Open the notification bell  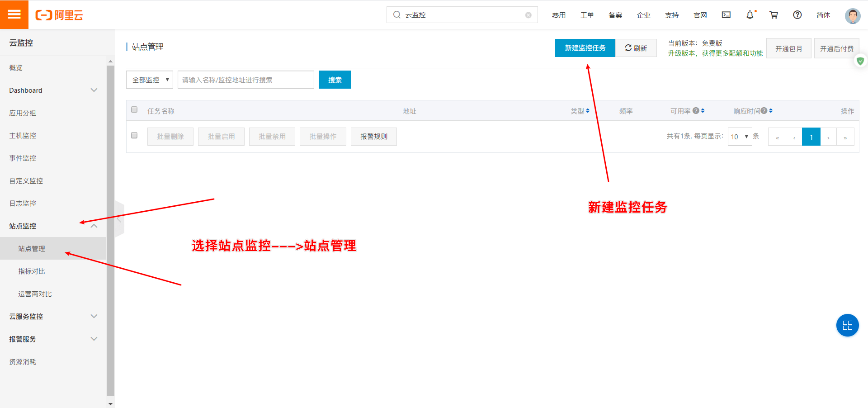click(x=750, y=15)
